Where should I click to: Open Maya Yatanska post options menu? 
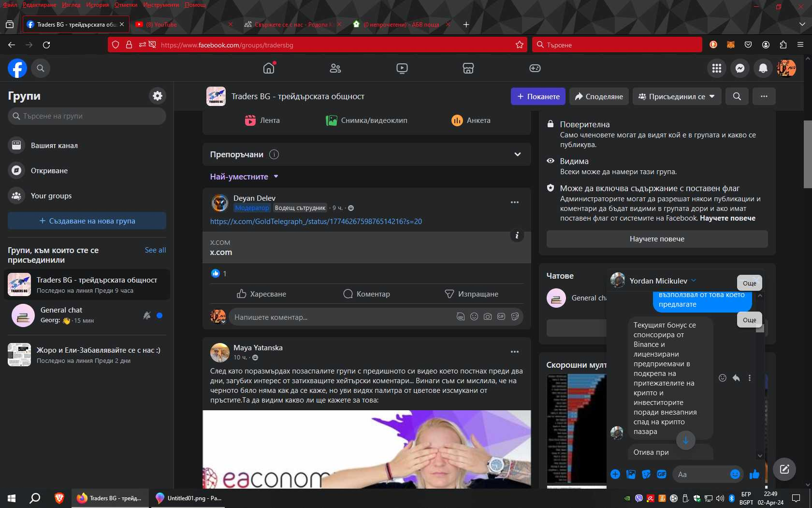pos(514,352)
